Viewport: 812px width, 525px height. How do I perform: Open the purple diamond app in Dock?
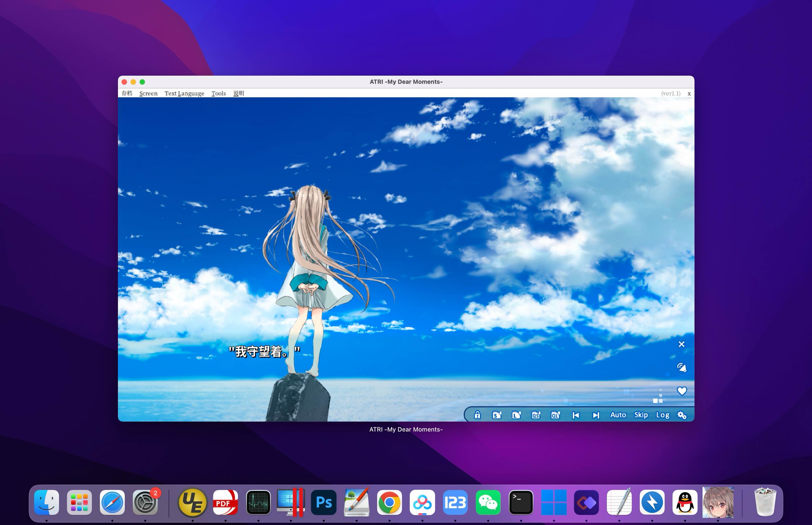pos(586,502)
